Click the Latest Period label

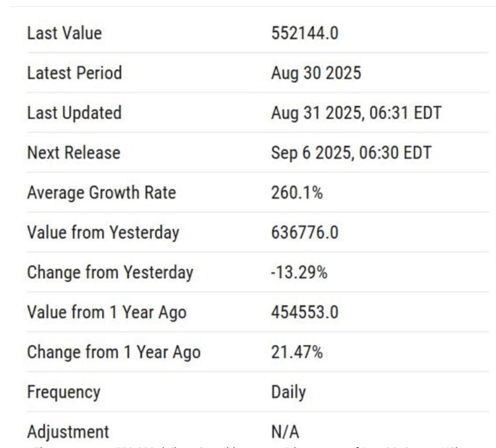pyautogui.click(x=74, y=73)
